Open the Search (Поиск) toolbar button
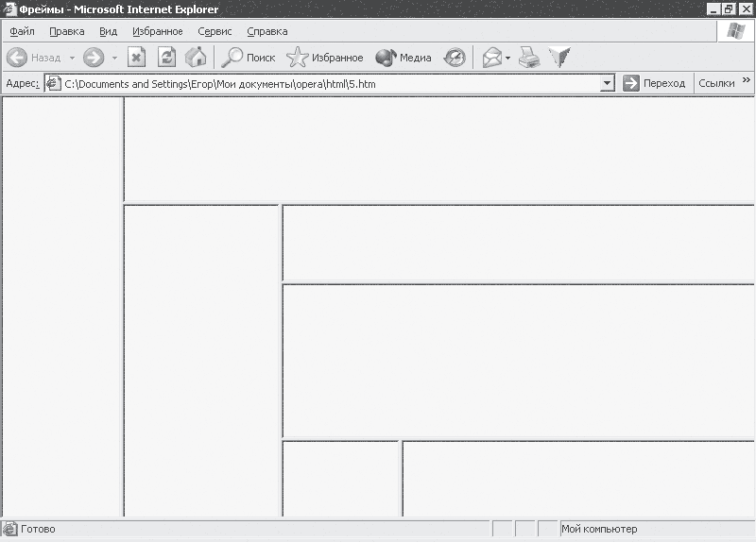The image size is (756, 542). click(249, 58)
